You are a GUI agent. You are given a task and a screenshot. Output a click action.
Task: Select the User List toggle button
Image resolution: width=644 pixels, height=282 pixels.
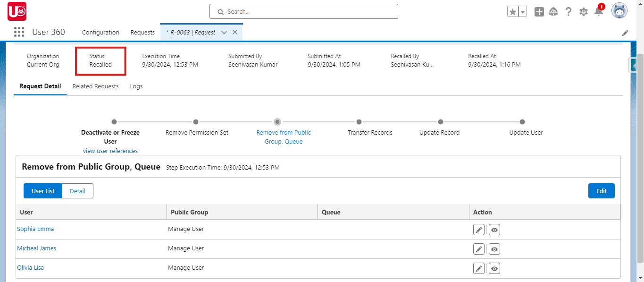[43, 191]
